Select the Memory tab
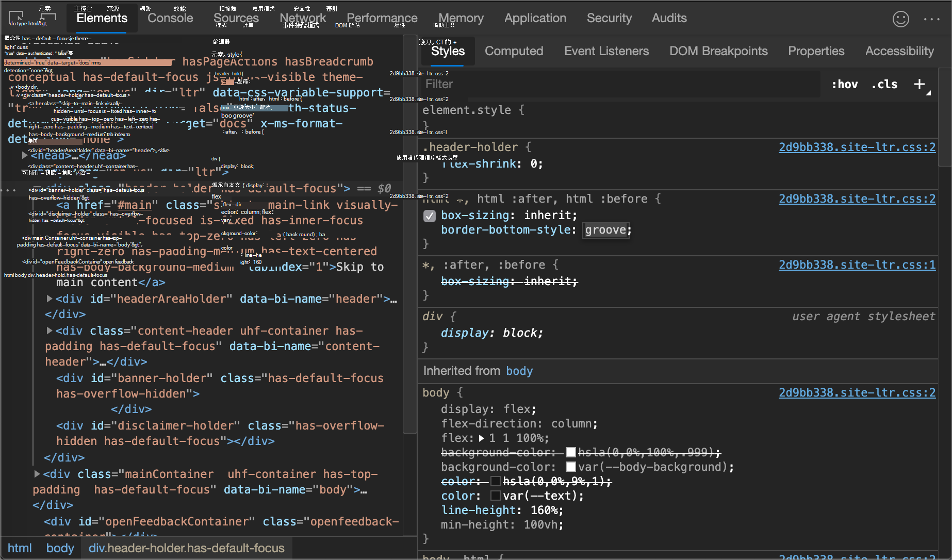Viewport: 952px width, 560px height. (461, 18)
